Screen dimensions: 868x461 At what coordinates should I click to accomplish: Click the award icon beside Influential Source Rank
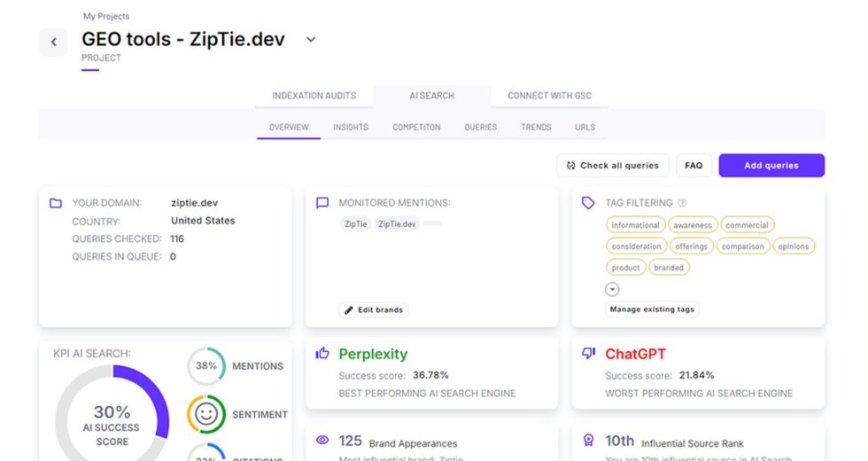588,440
